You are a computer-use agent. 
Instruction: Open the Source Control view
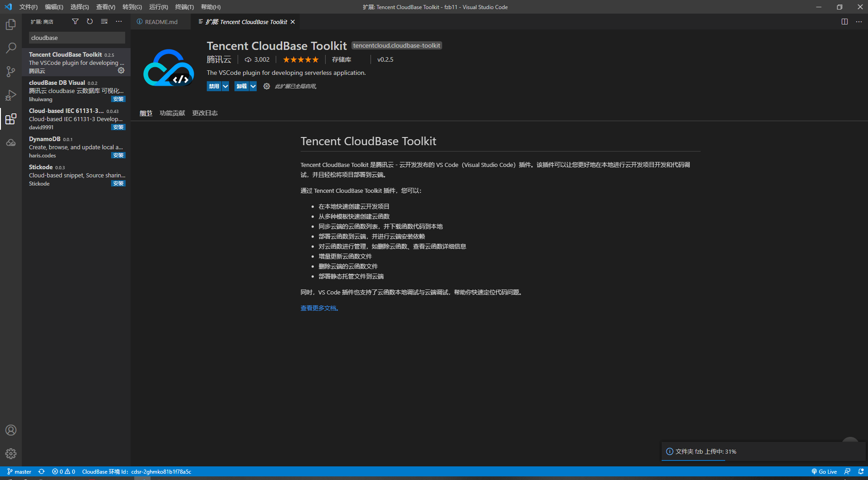(x=11, y=72)
